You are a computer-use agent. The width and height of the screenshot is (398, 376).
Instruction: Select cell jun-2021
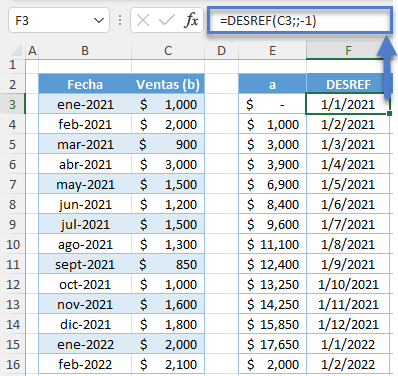coord(85,204)
